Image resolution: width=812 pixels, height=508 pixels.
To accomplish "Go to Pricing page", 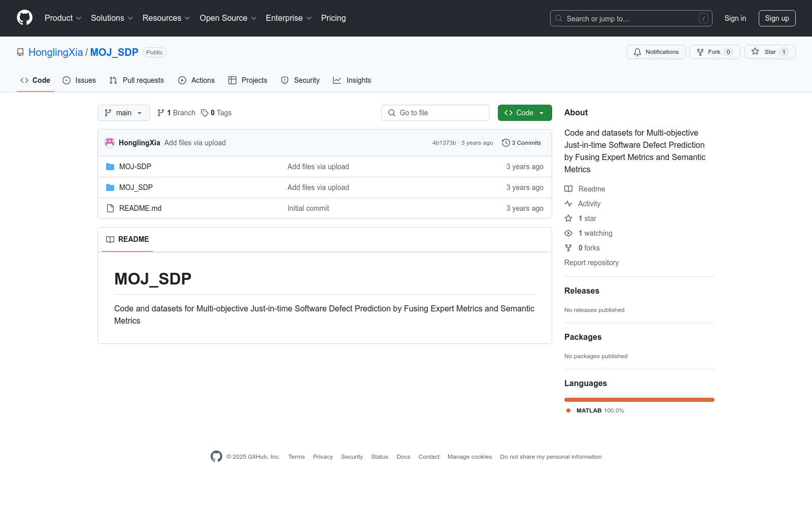I will point(333,18).
